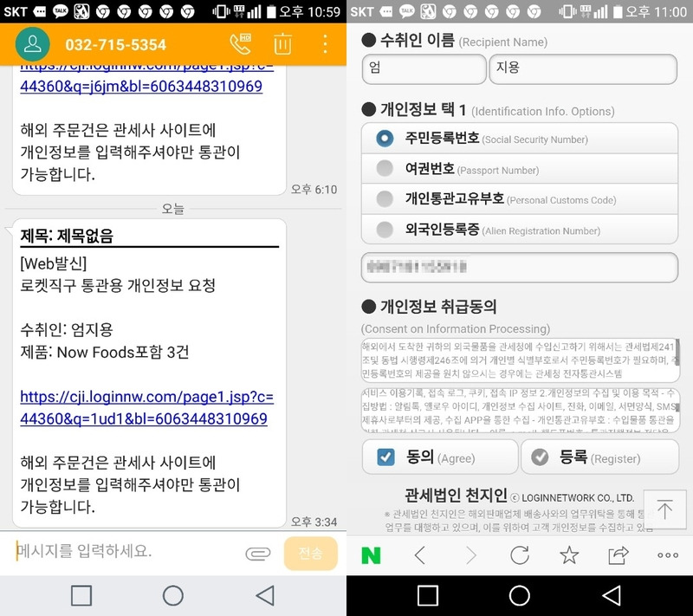Select 여권번호 Passport Number radio option
The height and width of the screenshot is (616, 693).
coord(519,168)
